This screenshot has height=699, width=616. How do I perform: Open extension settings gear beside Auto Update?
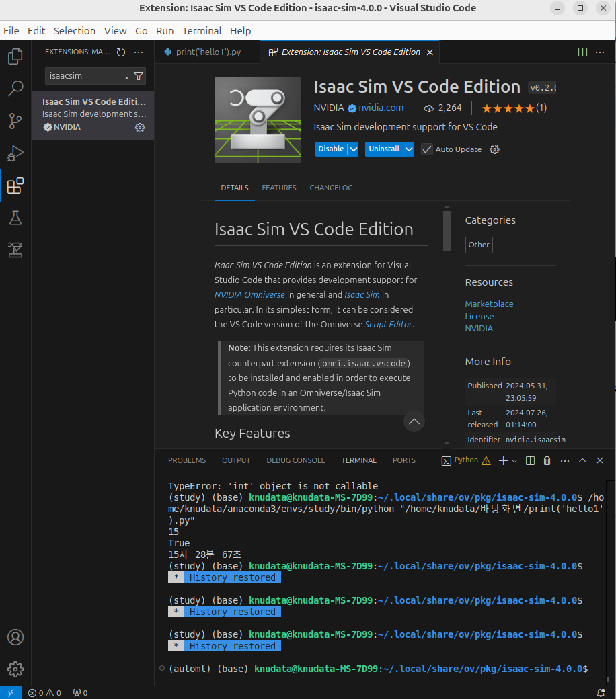pos(495,149)
